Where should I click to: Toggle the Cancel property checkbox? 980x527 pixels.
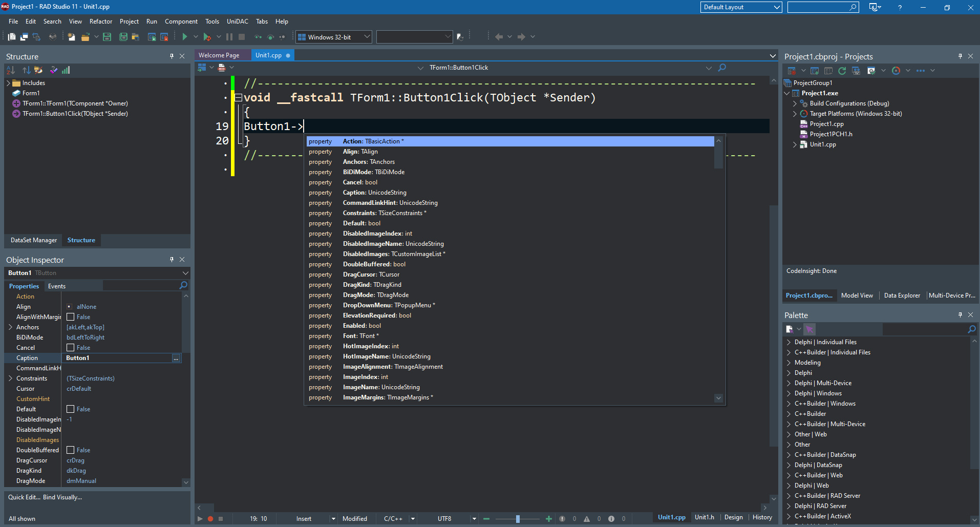coord(71,348)
